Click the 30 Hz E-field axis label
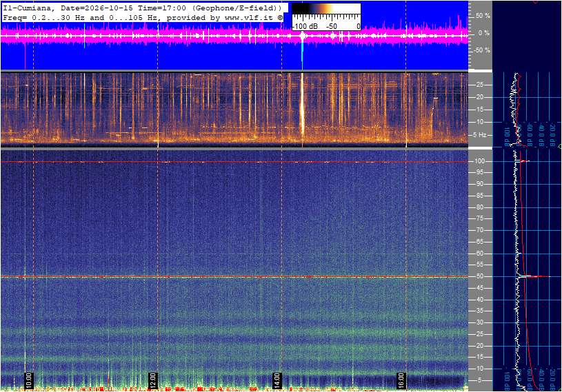This screenshot has height=392, width=562. (x=479, y=322)
